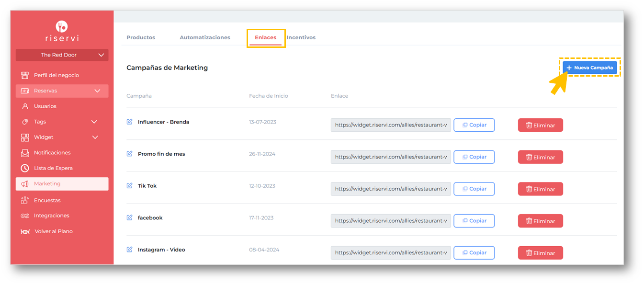The image size is (644, 285).
Task: Copy the Promo fin de mes link
Action: 474,157
